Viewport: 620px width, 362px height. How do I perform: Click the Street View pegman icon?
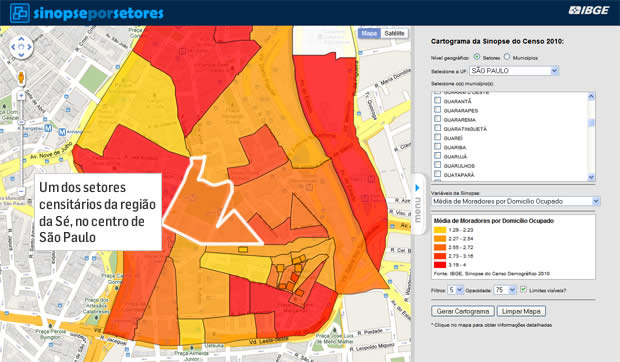pyautogui.click(x=21, y=77)
